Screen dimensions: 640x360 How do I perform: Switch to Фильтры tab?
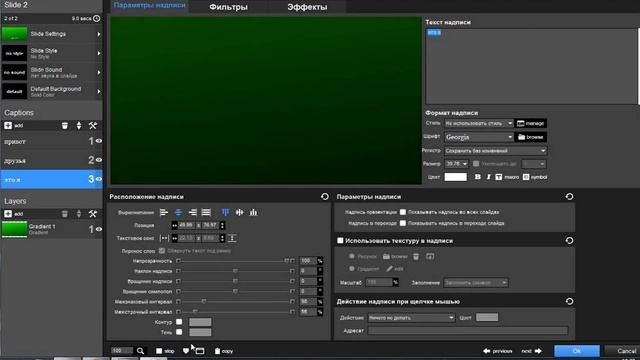tap(229, 7)
